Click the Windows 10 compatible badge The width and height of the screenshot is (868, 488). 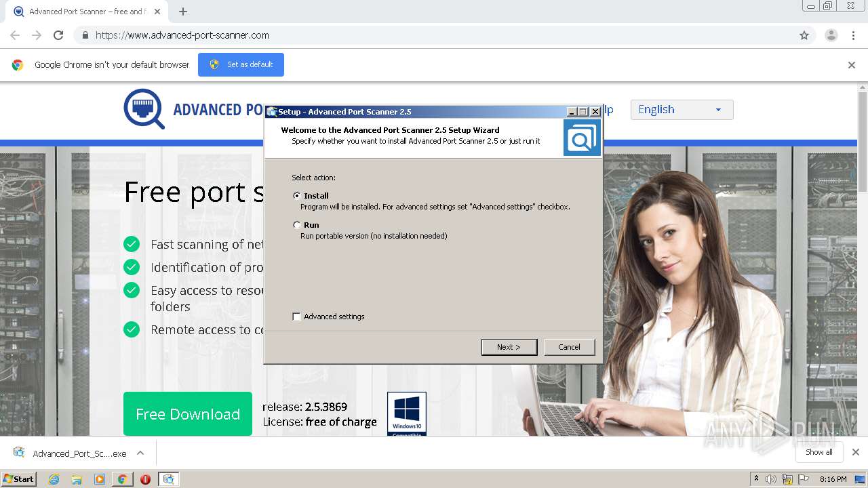(x=407, y=413)
